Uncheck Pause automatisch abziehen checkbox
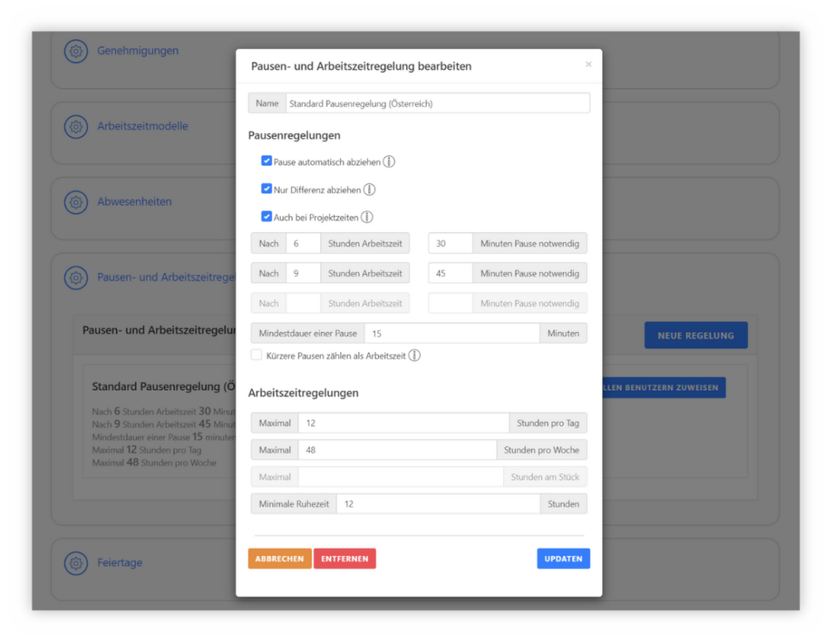824x644 pixels. pyautogui.click(x=267, y=161)
